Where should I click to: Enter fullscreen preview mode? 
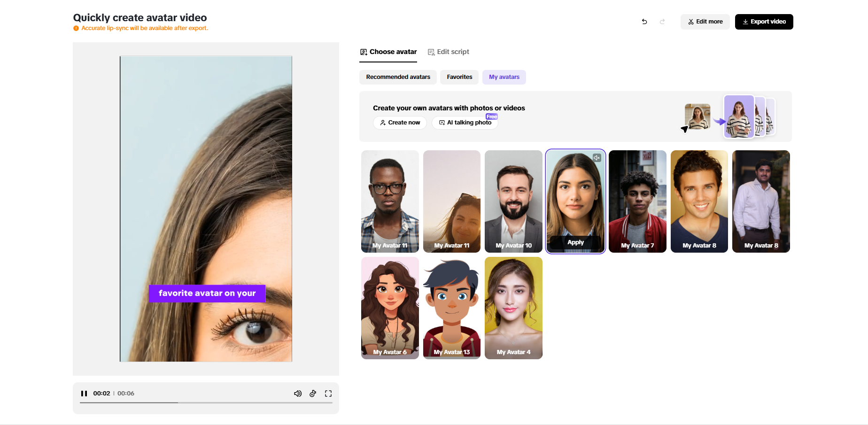[x=328, y=393]
